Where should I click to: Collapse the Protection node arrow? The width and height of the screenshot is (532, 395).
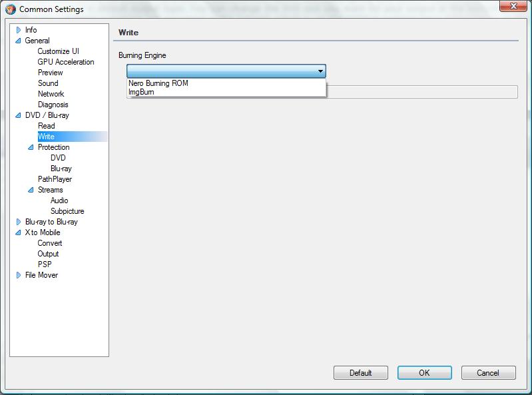coord(31,147)
